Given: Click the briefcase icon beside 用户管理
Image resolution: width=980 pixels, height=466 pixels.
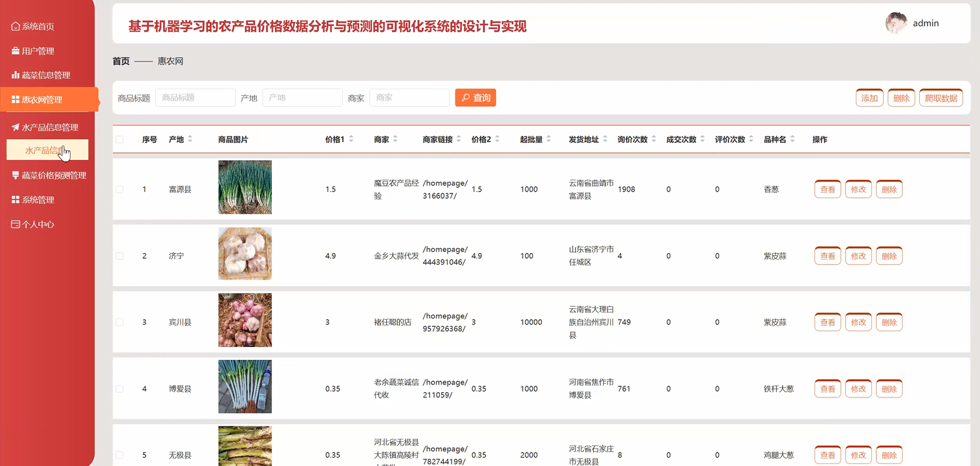Looking at the screenshot, I should tap(16, 51).
